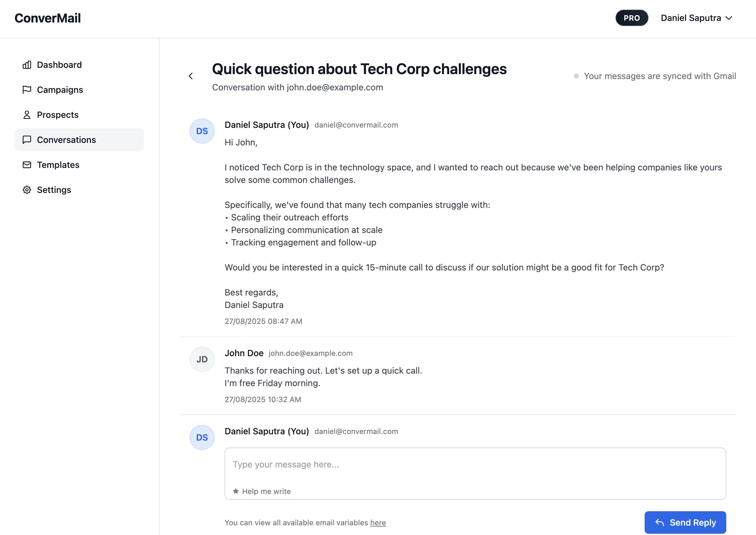756x535 pixels.
Task: Click the ConverMail logo
Action: pos(48,18)
